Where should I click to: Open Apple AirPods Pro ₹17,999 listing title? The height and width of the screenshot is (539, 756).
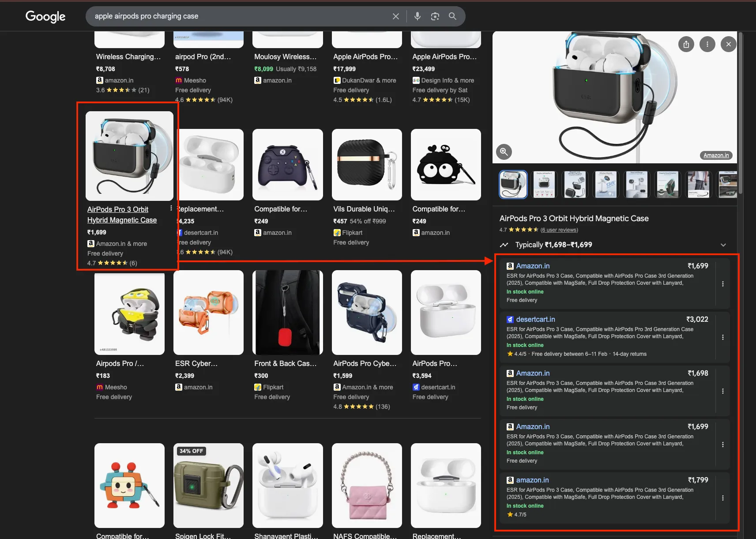pos(365,57)
